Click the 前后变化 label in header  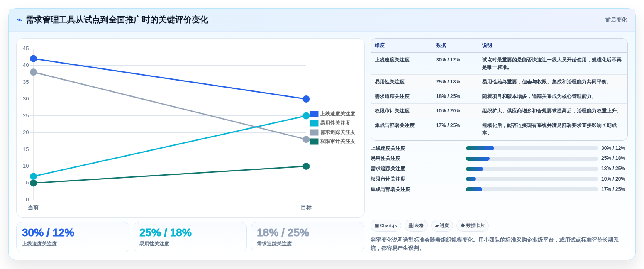(x=616, y=20)
